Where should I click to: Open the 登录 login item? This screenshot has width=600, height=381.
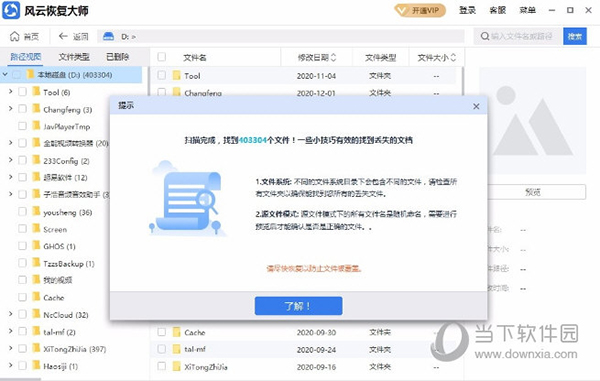(x=467, y=10)
